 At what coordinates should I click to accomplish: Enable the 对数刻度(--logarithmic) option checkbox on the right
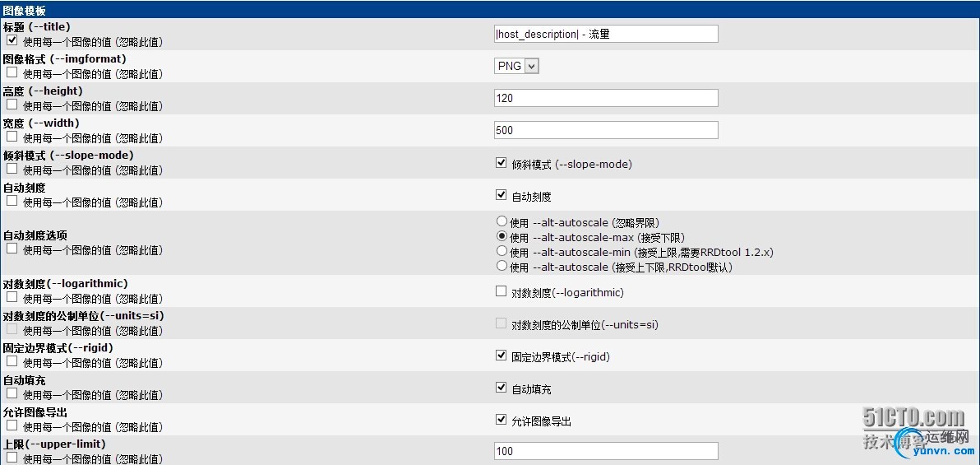[x=501, y=291]
